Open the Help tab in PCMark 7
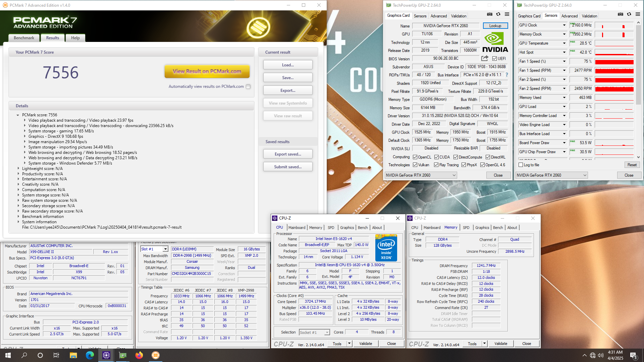 (x=75, y=38)
